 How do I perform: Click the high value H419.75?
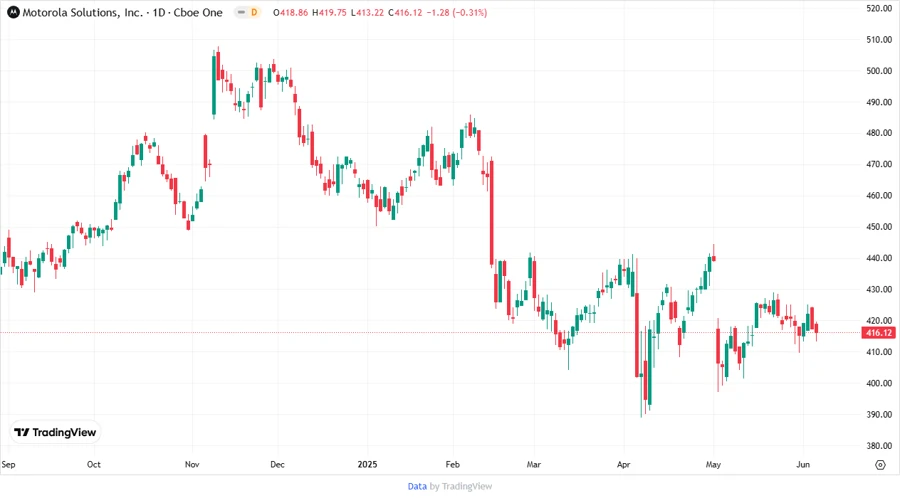[329, 12]
